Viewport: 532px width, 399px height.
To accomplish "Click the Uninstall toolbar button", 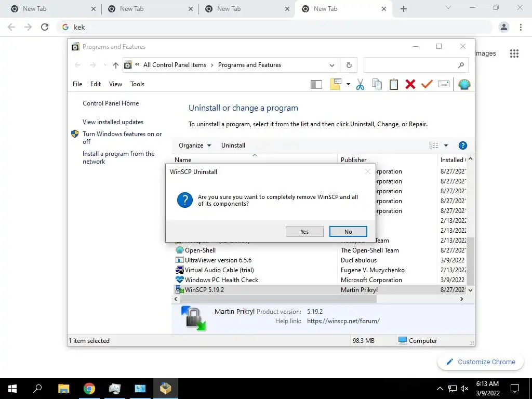I will [x=233, y=145].
